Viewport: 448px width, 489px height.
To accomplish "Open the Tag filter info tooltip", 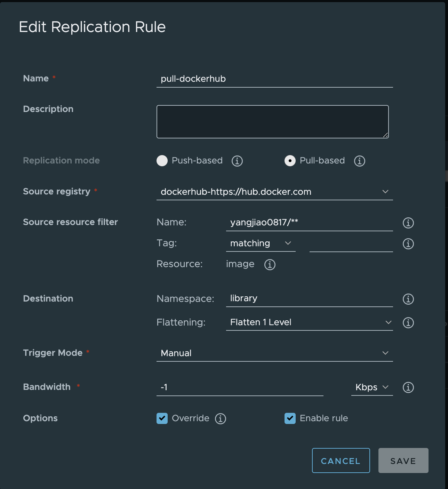I will pyautogui.click(x=408, y=244).
